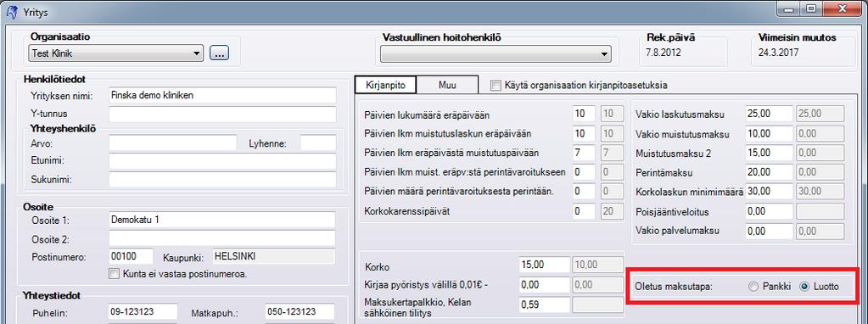Click the Poisjääntiveloitus field 0,00
Image resolution: width=868 pixels, height=324 pixels.
pyautogui.click(x=769, y=211)
